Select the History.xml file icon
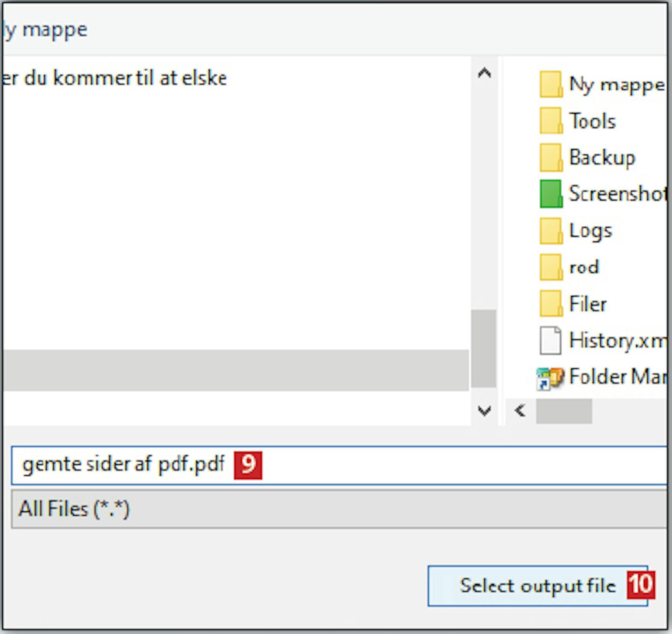 tap(551, 341)
